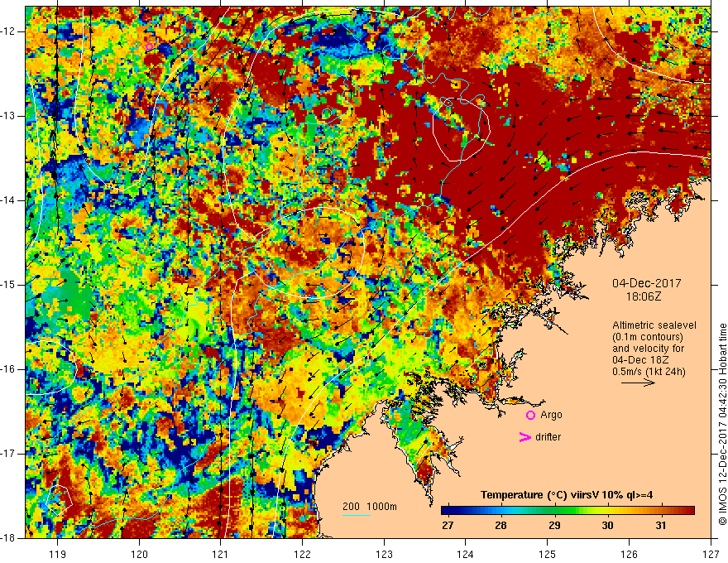728x563 pixels.
Task: Click the longitude axis label 120
Action: tap(139, 554)
